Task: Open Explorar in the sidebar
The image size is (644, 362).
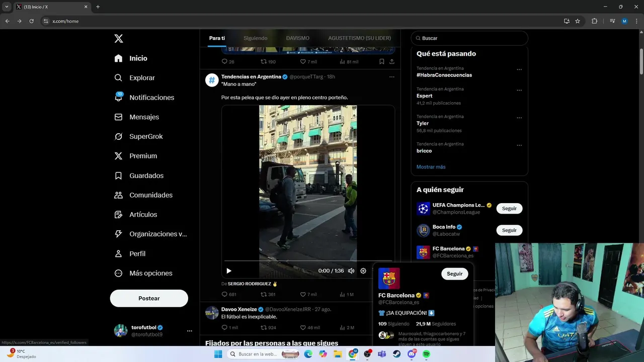Action: pos(134,78)
